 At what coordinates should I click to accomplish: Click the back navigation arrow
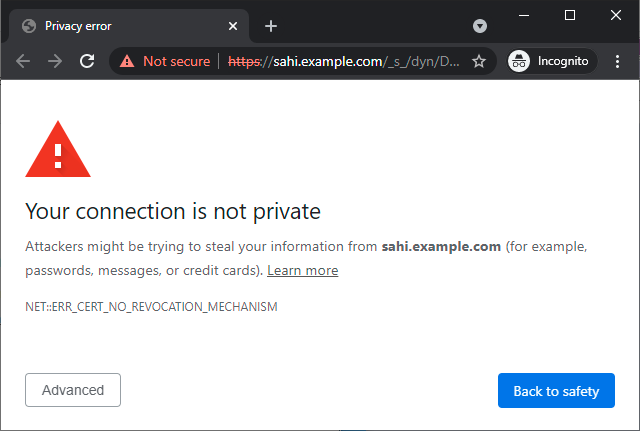click(x=23, y=61)
